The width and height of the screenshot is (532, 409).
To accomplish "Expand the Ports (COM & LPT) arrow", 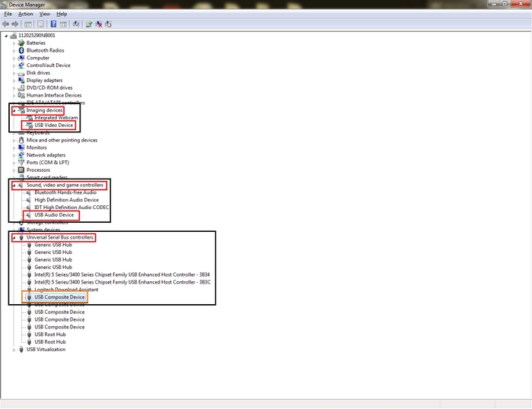I will [14, 163].
